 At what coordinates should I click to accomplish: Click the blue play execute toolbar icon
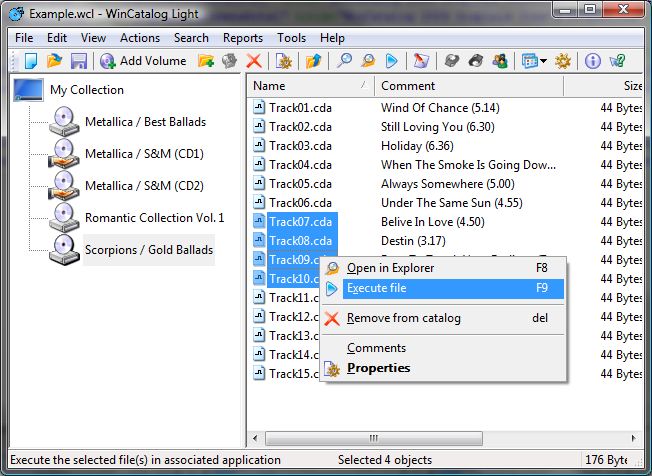(392, 61)
